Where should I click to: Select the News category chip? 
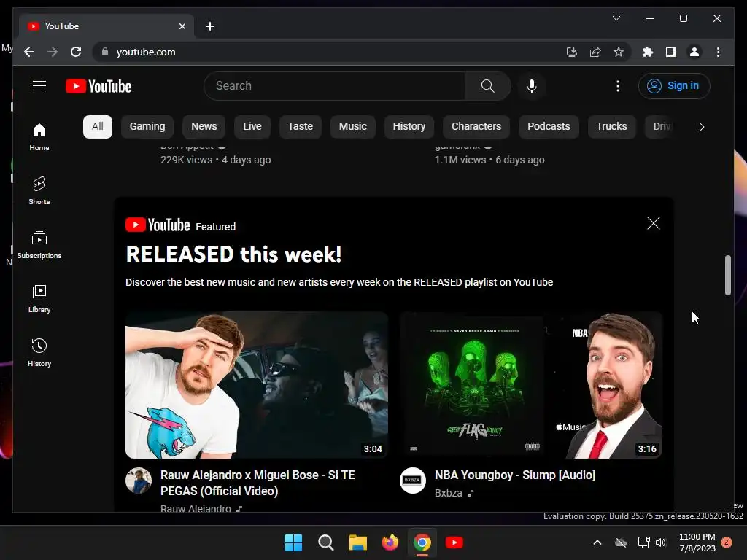pyautogui.click(x=204, y=126)
